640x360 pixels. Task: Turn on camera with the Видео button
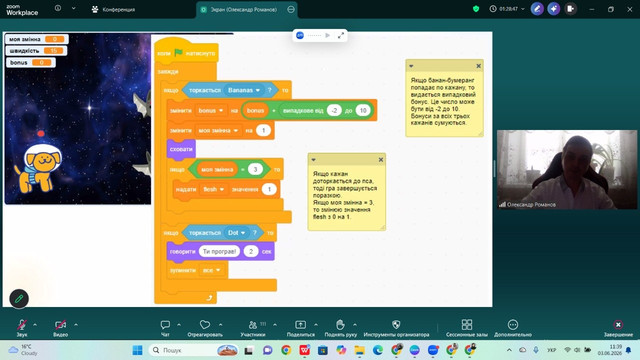(x=60, y=328)
